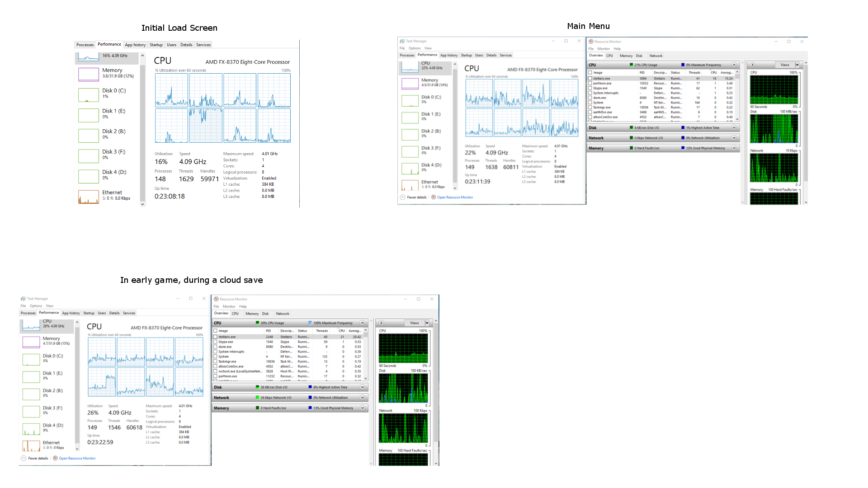Click Average CPU column header in Main Menu process list

pyautogui.click(x=726, y=72)
